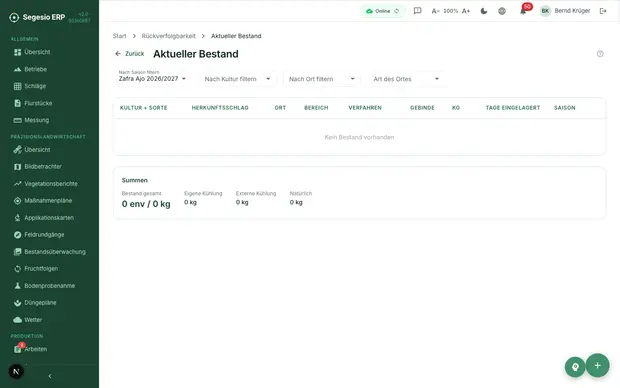Click the Verfahren column header
The image size is (620, 388).
(365, 108)
